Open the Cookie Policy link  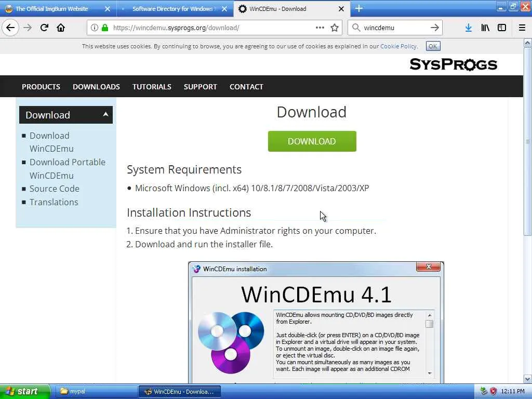click(398, 46)
